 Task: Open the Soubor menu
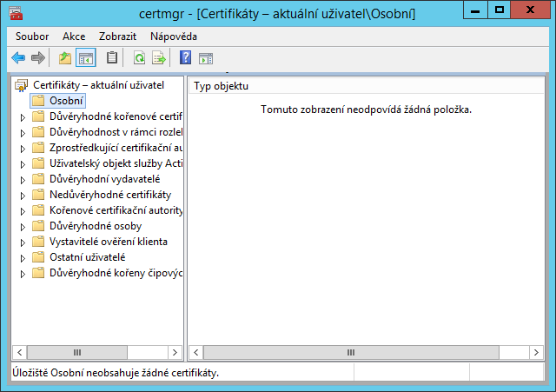click(x=32, y=37)
